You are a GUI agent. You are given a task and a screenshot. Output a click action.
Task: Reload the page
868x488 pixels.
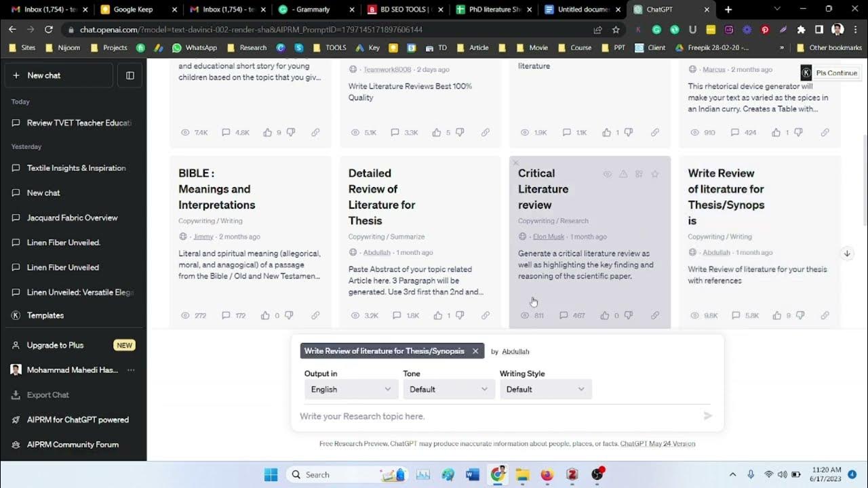pyautogui.click(x=49, y=30)
